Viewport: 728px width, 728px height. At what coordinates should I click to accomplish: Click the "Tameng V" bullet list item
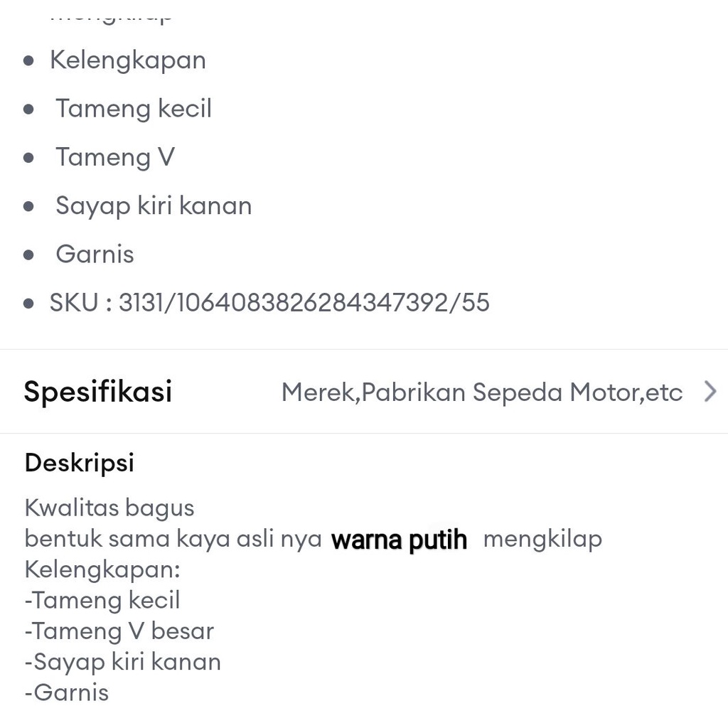(x=114, y=157)
